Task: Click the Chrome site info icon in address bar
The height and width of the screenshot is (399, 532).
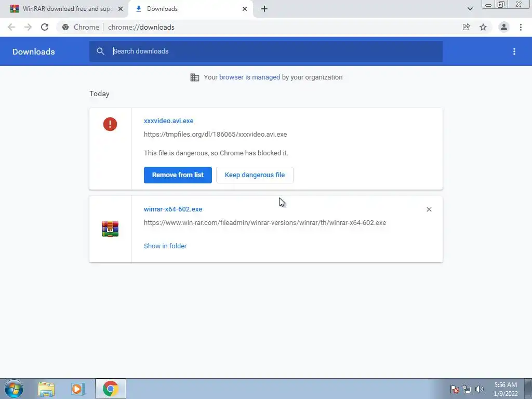Action: 65,27
